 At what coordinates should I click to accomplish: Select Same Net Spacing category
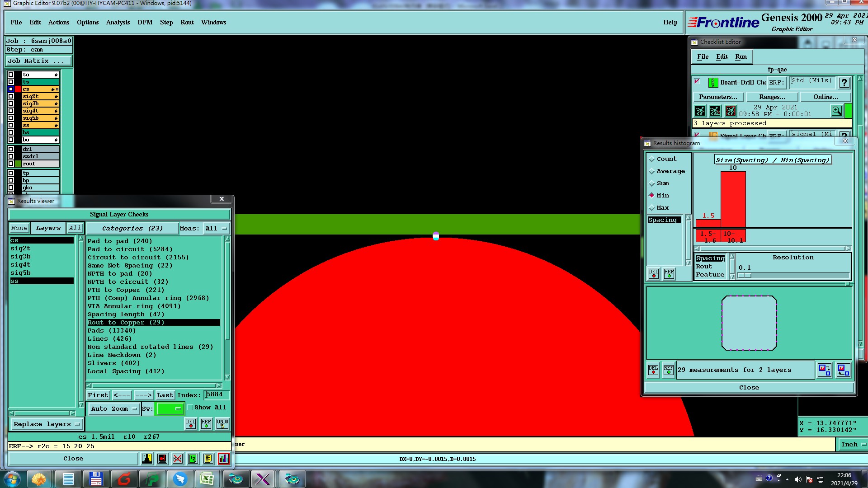(x=130, y=266)
